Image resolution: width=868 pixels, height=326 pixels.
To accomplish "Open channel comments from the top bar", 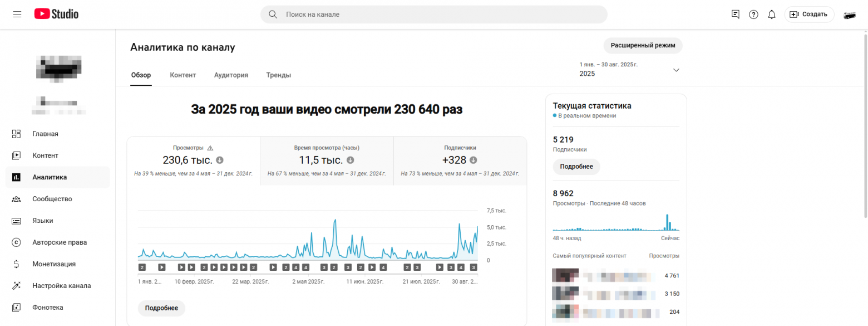I will [x=735, y=14].
